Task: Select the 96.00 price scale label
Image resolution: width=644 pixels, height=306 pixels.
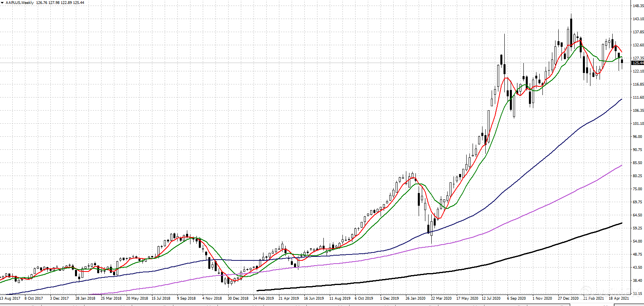Action: pyautogui.click(x=638, y=137)
